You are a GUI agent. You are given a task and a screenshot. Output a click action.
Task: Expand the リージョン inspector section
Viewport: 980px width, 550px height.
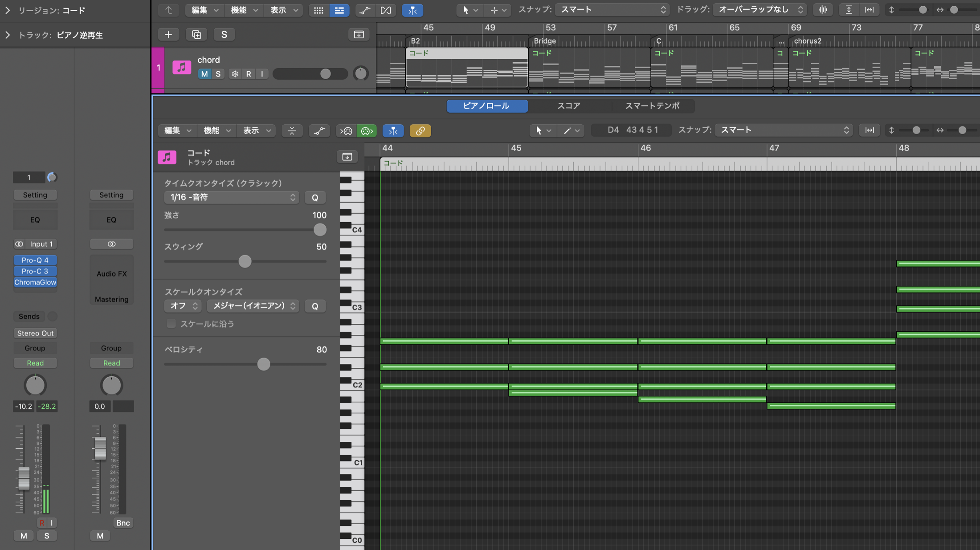click(7, 10)
